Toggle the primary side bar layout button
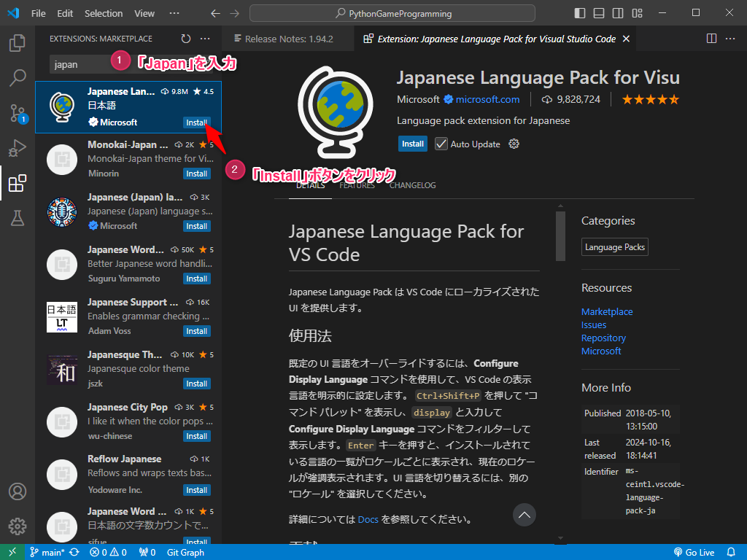Image resolution: width=747 pixels, height=560 pixels. click(x=580, y=13)
